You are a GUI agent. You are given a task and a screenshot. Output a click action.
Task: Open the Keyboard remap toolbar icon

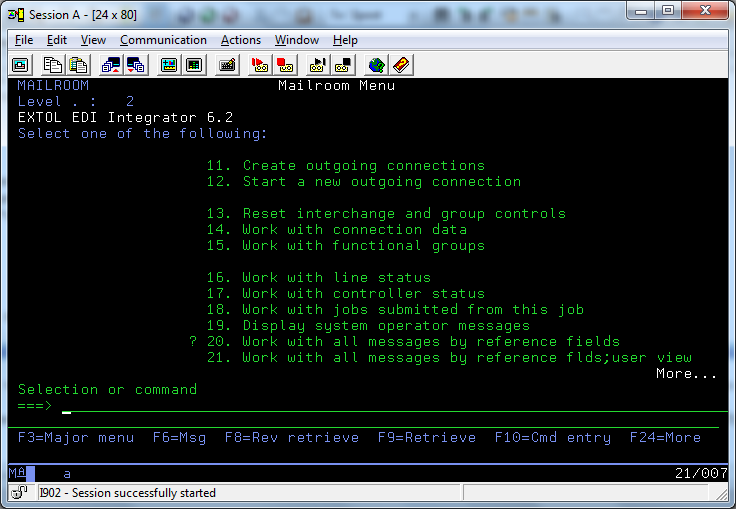coord(227,65)
